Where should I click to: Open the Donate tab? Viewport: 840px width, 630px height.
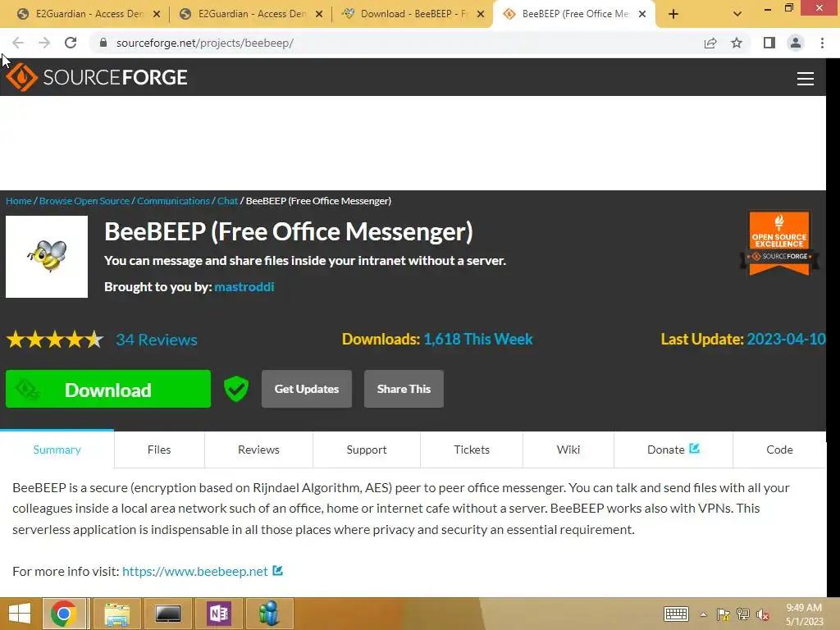pos(673,450)
